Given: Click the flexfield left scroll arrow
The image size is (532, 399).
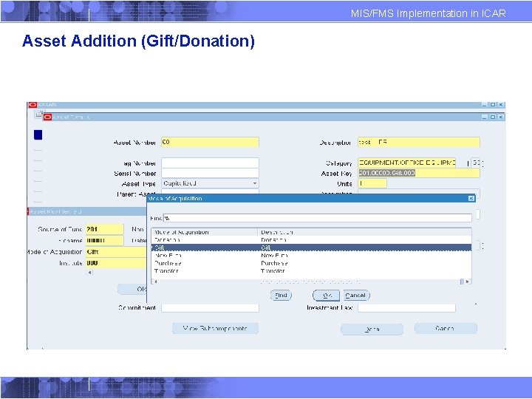Looking at the screenshot, I should click(x=89, y=273).
